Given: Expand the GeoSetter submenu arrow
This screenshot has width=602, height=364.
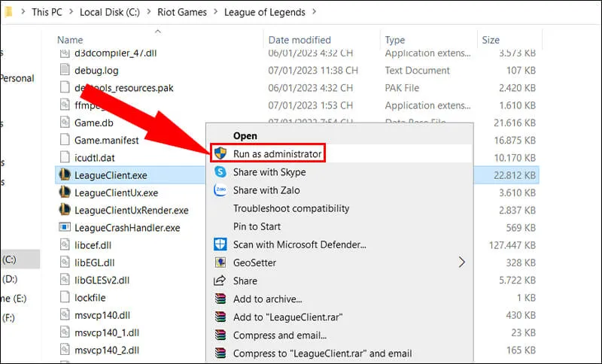Looking at the screenshot, I should point(462,262).
